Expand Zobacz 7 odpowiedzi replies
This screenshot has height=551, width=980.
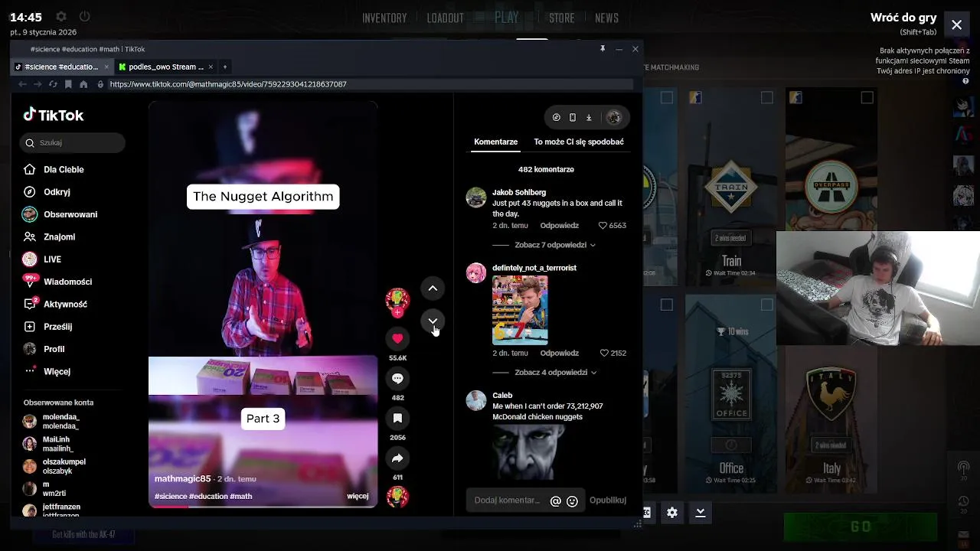click(554, 245)
